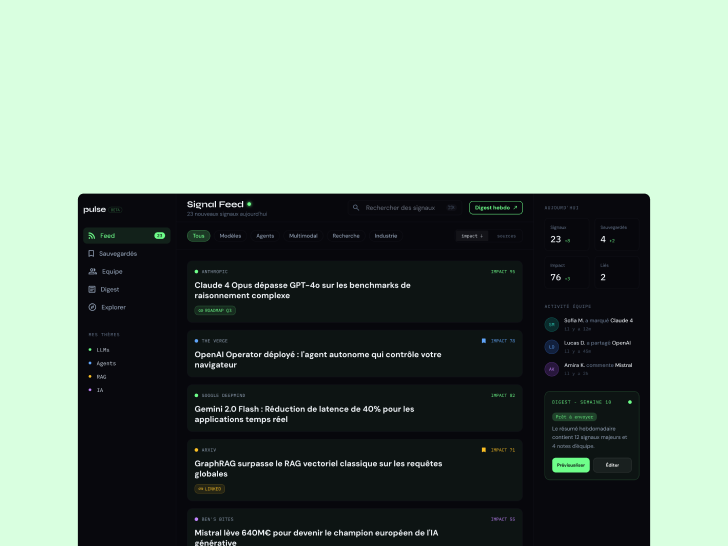Image resolution: width=728 pixels, height=546 pixels.
Task: Filter feed by Modèles
Action: coord(230,236)
